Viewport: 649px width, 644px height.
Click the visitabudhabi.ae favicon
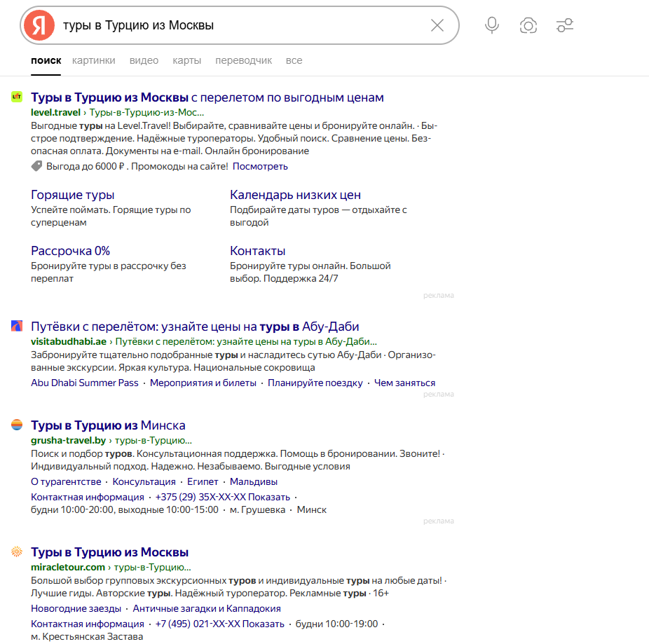click(17, 326)
